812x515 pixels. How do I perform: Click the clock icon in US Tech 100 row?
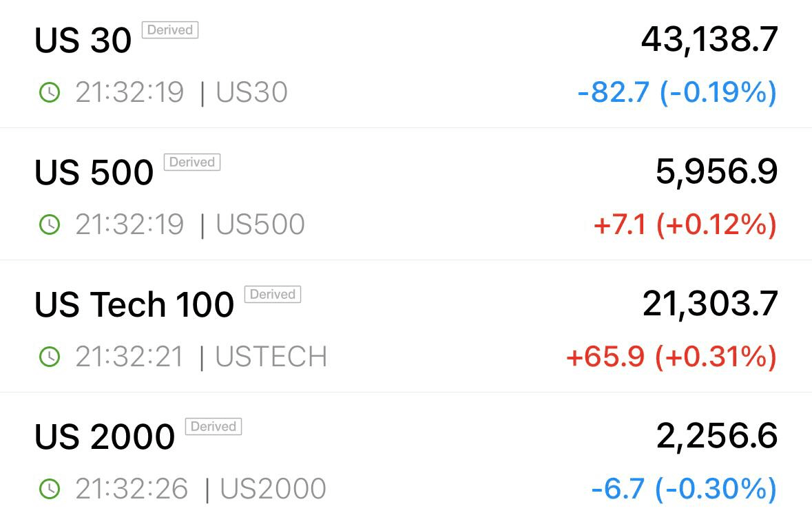(50, 357)
